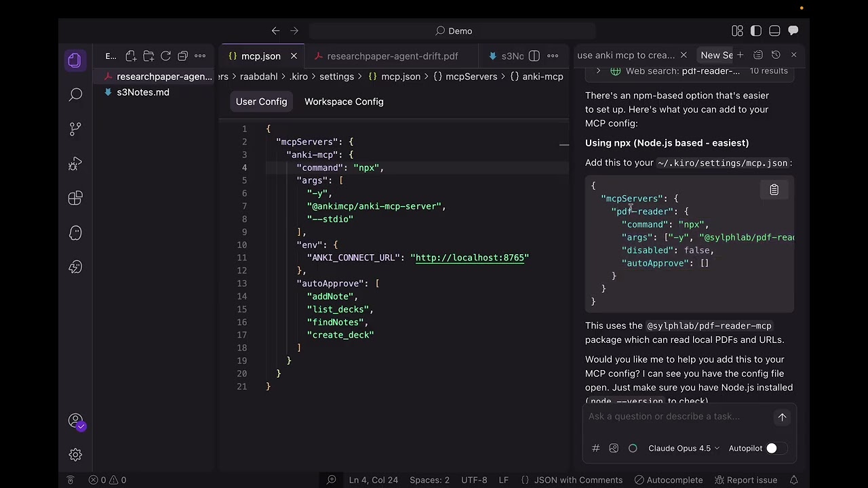Open the Manage gear settings icon
The image size is (868, 488).
(x=75, y=455)
